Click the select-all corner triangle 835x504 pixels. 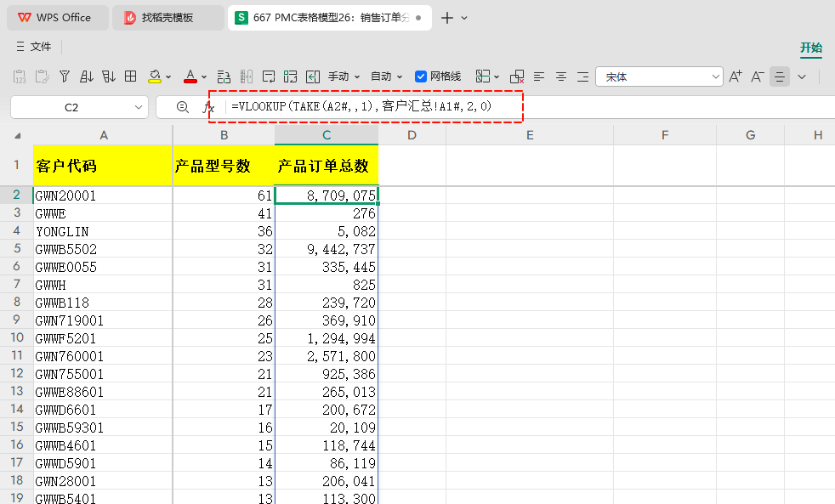(18, 136)
